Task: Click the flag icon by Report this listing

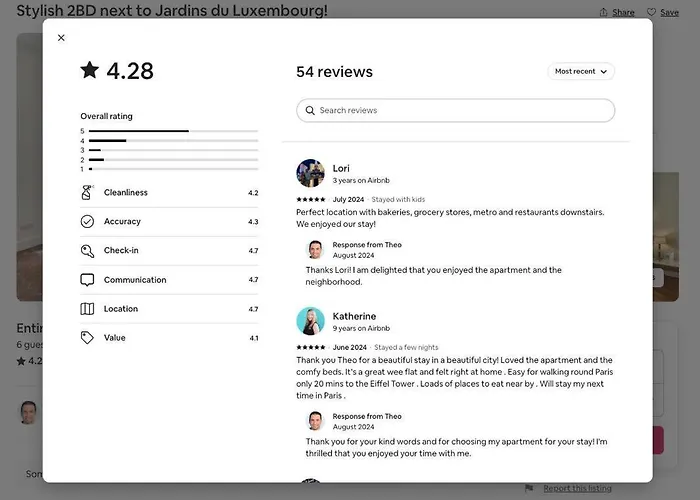Action: [x=529, y=488]
